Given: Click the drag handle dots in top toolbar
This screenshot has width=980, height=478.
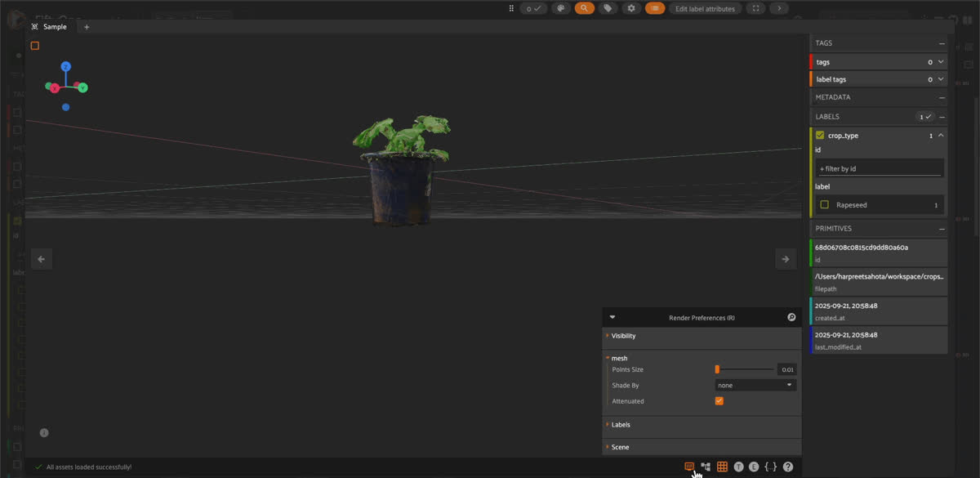Looking at the screenshot, I should pyautogui.click(x=511, y=8).
